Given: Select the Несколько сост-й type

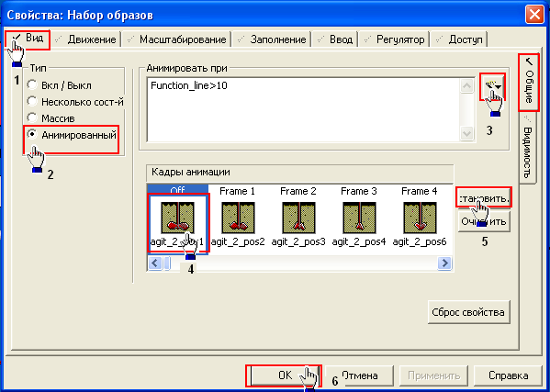Looking at the screenshot, I should [x=75, y=102].
